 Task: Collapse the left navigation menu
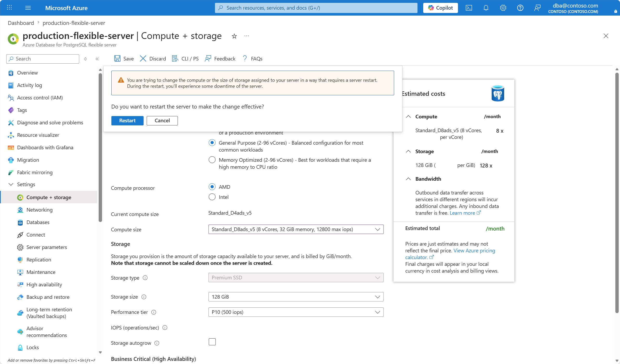tap(97, 59)
